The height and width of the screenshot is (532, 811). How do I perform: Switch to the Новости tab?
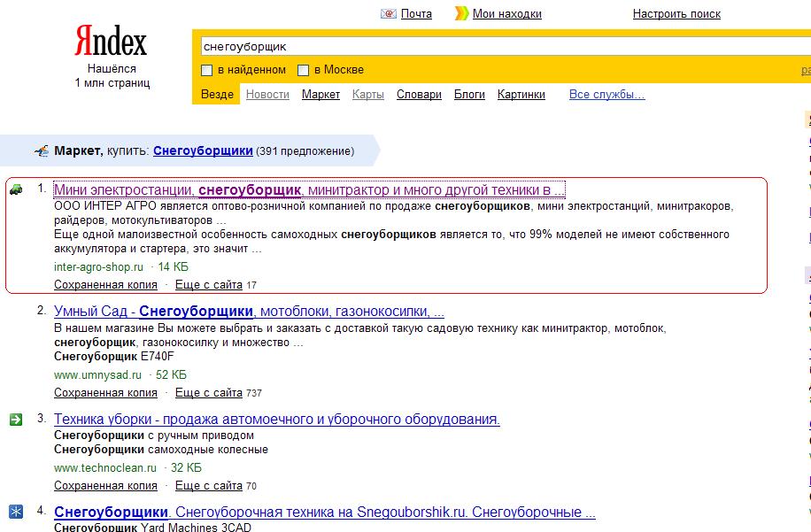[x=267, y=95]
